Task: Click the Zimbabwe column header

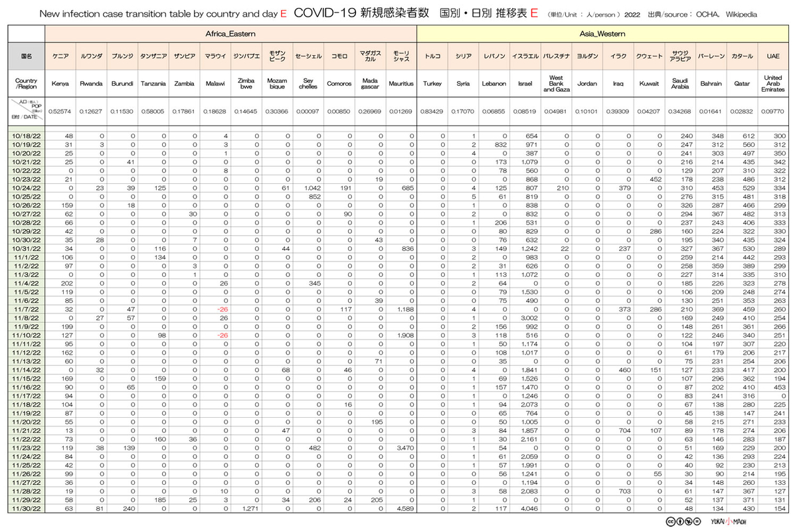Action: 246,84
